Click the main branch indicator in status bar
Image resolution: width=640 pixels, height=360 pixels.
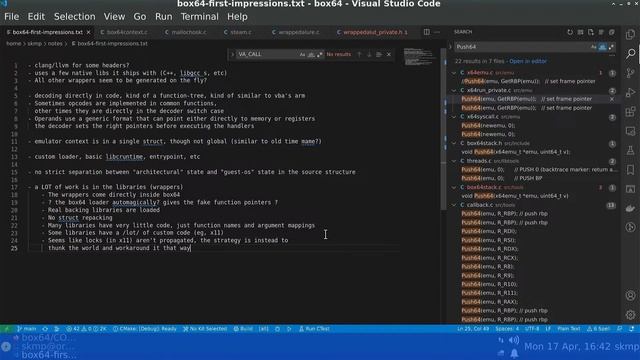pyautogui.click(x=27, y=329)
